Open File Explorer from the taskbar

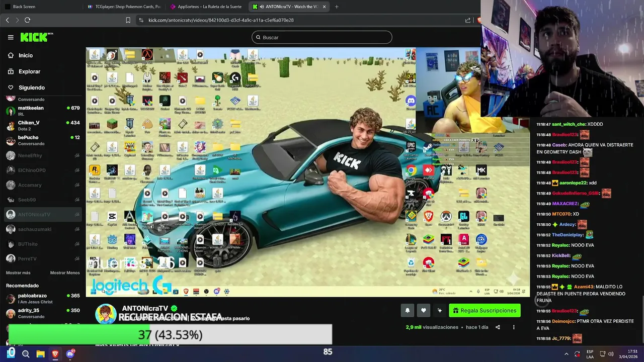[40, 354]
